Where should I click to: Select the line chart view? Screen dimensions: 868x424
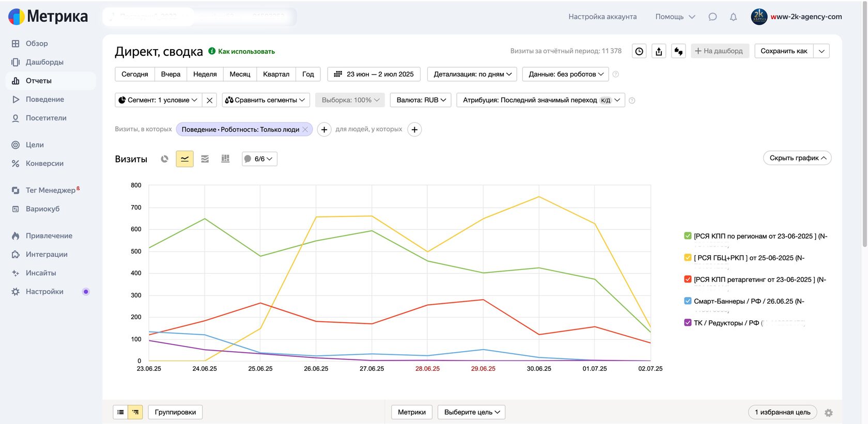184,159
